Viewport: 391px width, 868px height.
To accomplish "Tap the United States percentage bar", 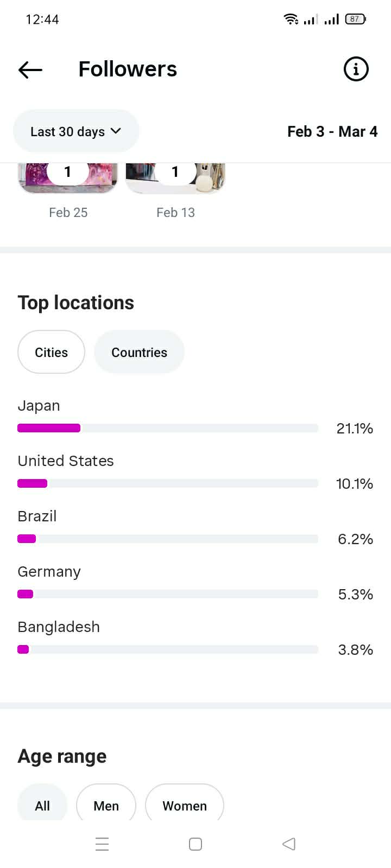I will pyautogui.click(x=167, y=483).
